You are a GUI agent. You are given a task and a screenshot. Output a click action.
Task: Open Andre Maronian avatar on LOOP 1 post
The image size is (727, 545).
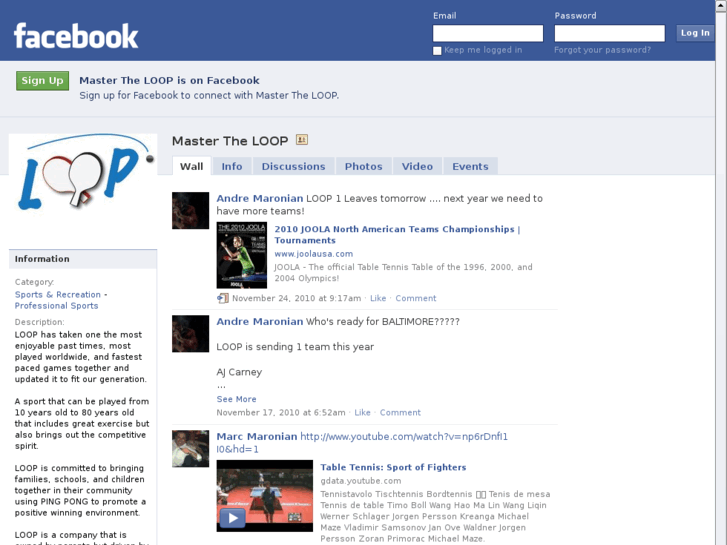coord(191,211)
